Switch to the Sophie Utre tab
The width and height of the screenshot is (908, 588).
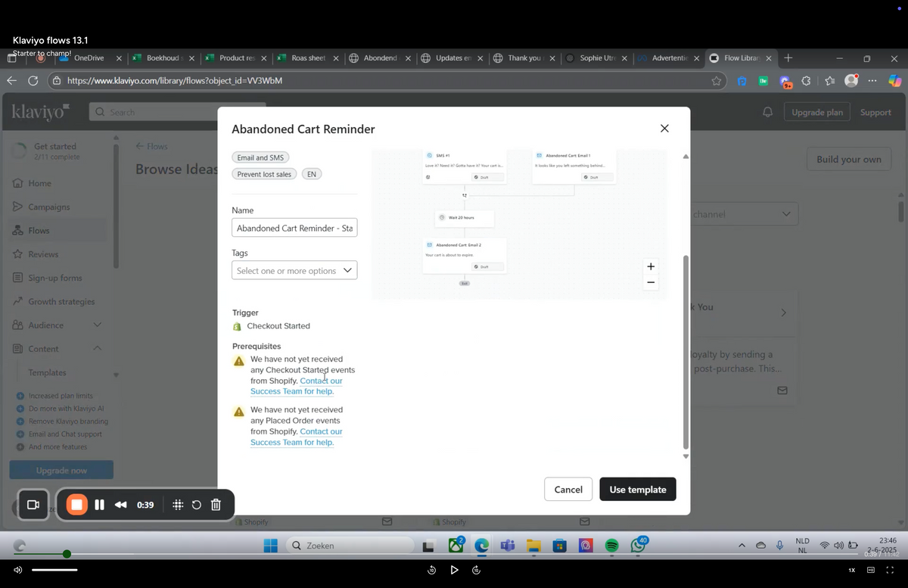pos(598,58)
